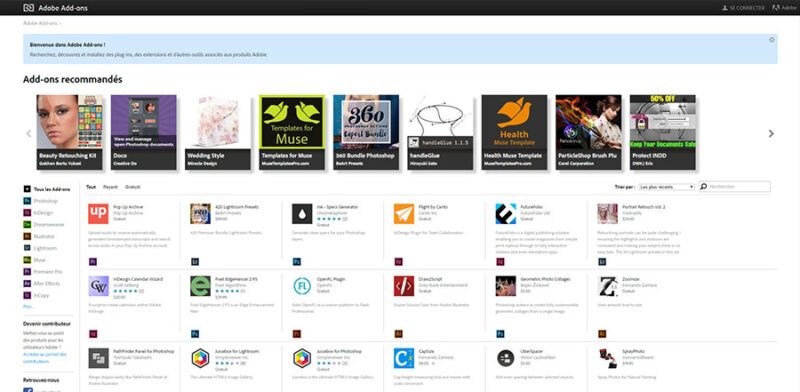Show previous recommended add-ons with left arrow
800x392 pixels.
click(29, 134)
